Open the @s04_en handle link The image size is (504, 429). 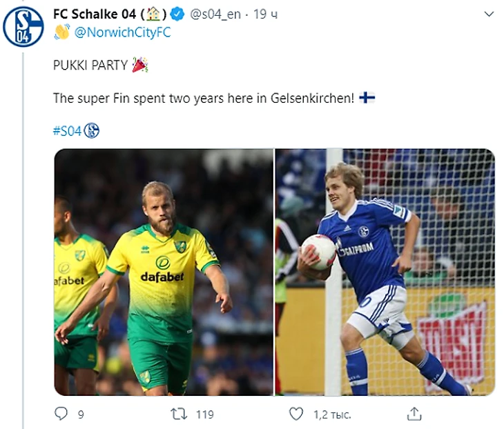pos(215,13)
